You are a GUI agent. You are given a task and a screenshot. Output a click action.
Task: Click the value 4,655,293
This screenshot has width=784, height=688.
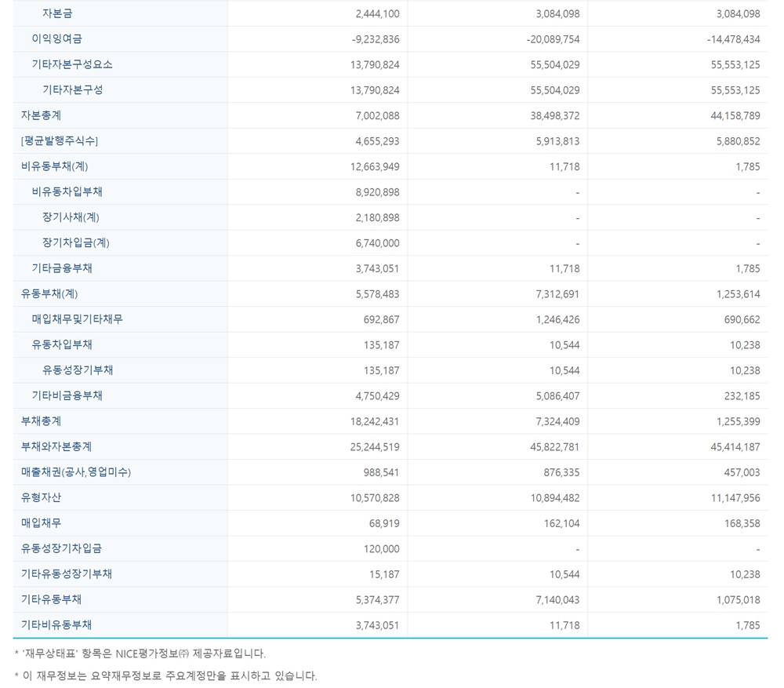pyautogui.click(x=378, y=142)
